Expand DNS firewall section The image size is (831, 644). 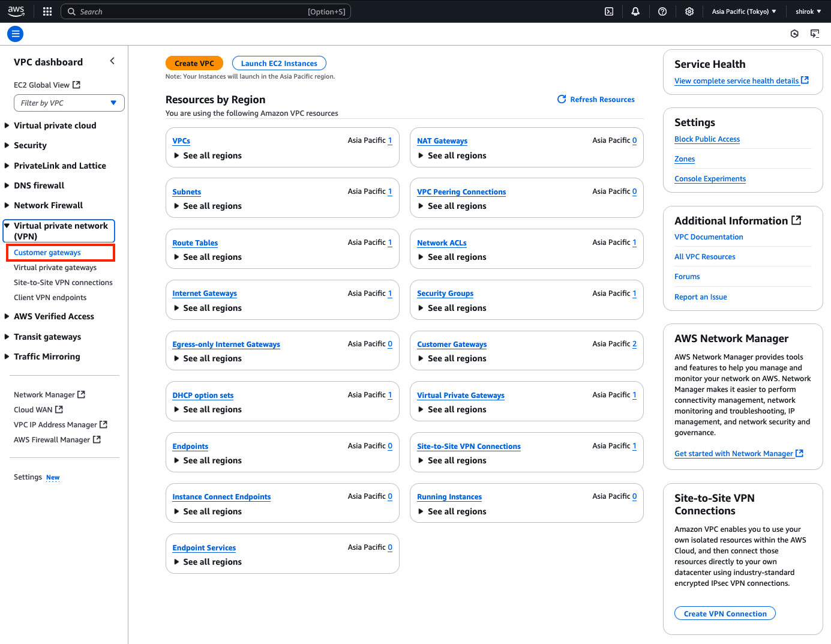pyautogui.click(x=34, y=185)
